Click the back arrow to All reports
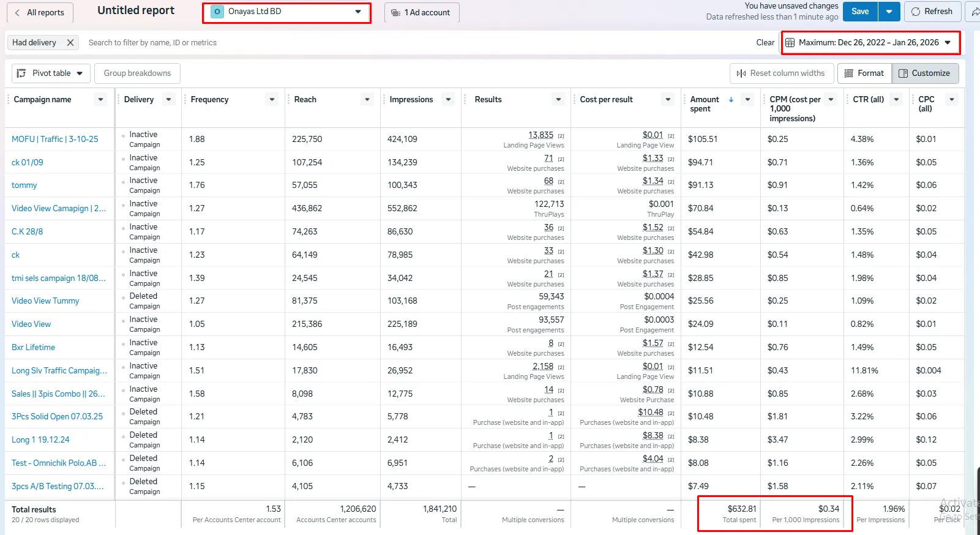 [17, 13]
